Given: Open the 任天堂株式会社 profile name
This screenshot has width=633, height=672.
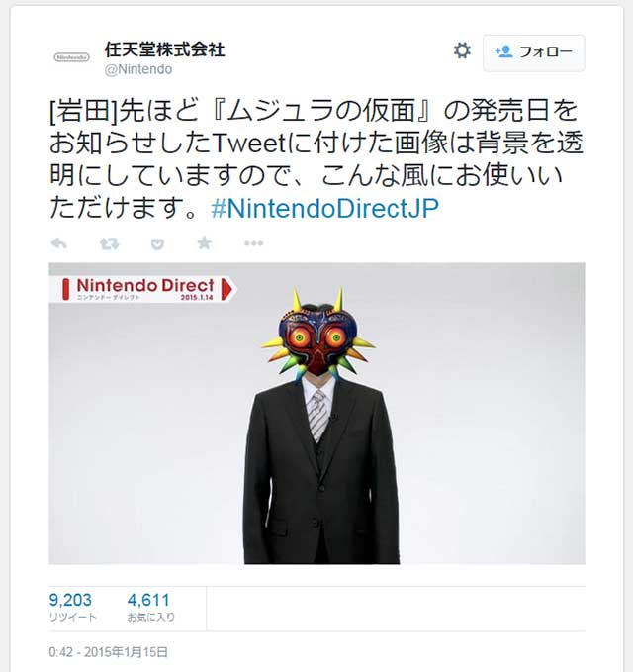Looking at the screenshot, I should click(165, 49).
